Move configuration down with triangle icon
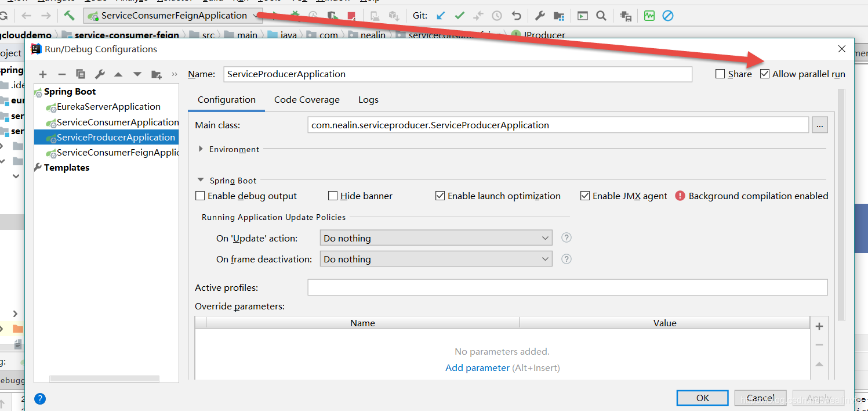 137,74
